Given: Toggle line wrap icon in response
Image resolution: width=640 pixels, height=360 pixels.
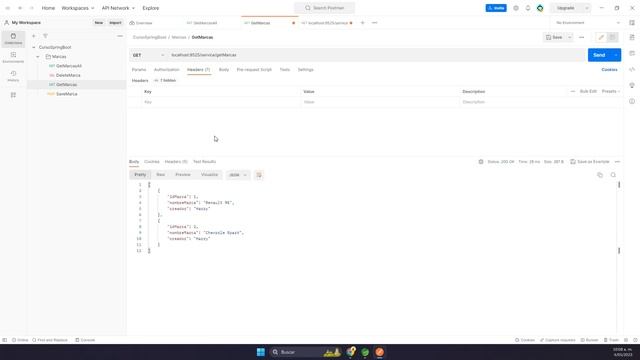Looking at the screenshot, I should pyautogui.click(x=259, y=175).
